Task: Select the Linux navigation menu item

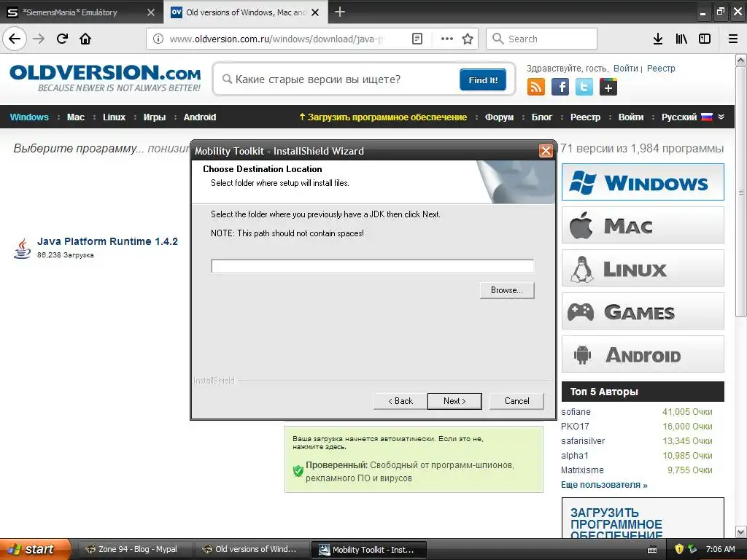Action: (114, 117)
